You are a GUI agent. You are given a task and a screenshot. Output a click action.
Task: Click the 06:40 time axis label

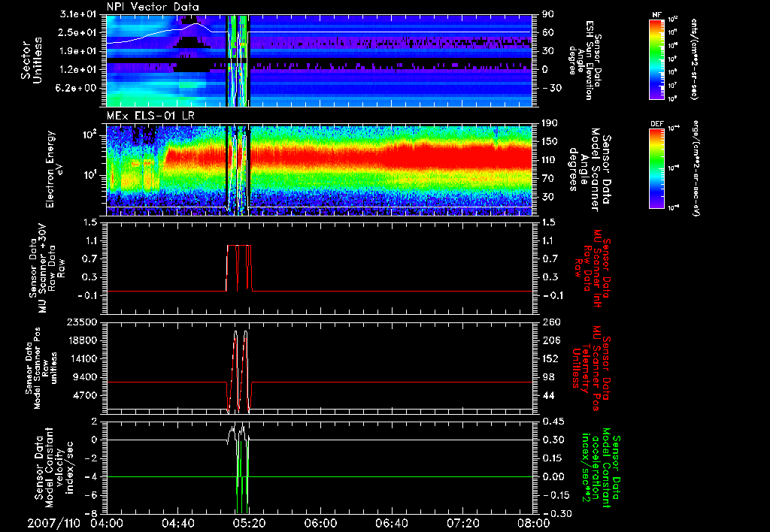(391, 523)
